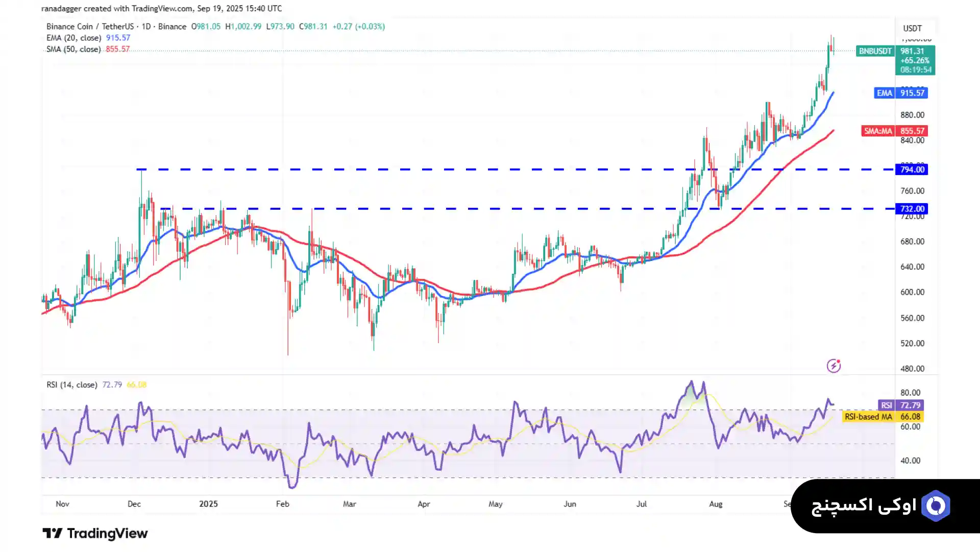
Task: Click the TradingView logo mark
Action: pyautogui.click(x=52, y=534)
